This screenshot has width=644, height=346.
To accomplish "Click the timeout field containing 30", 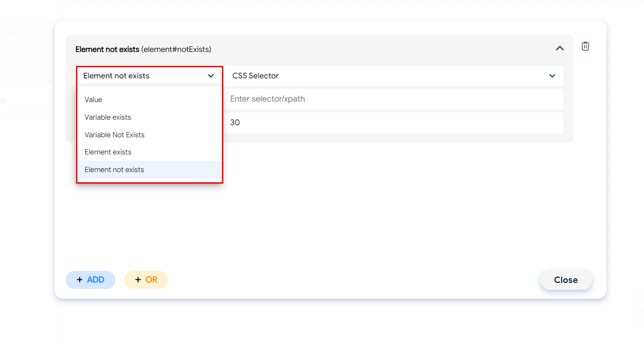I will click(x=394, y=123).
